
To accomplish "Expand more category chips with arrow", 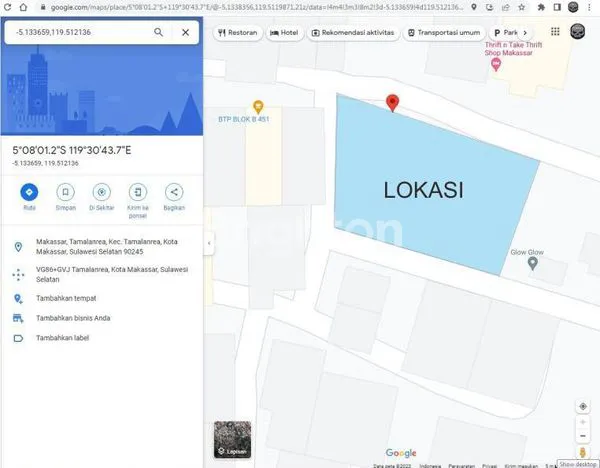I will pos(525,33).
